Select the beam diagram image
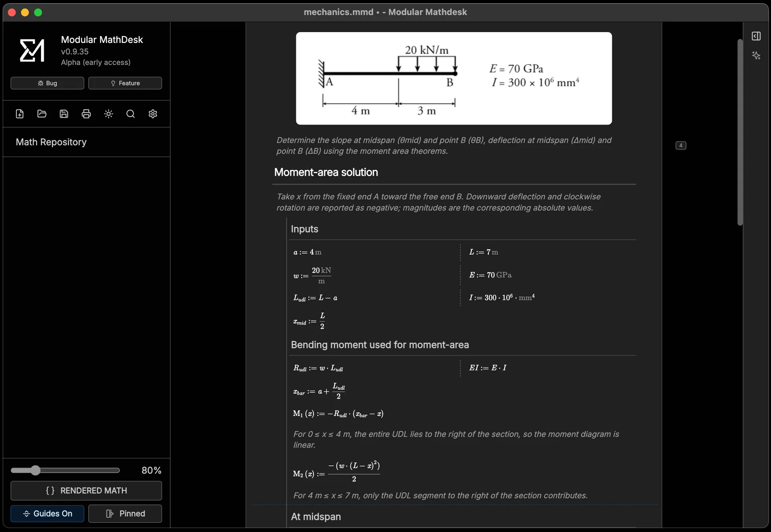 [454, 78]
